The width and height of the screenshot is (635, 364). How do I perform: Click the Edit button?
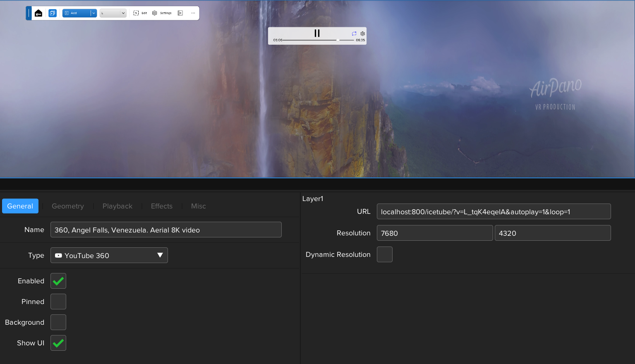pyautogui.click(x=140, y=13)
